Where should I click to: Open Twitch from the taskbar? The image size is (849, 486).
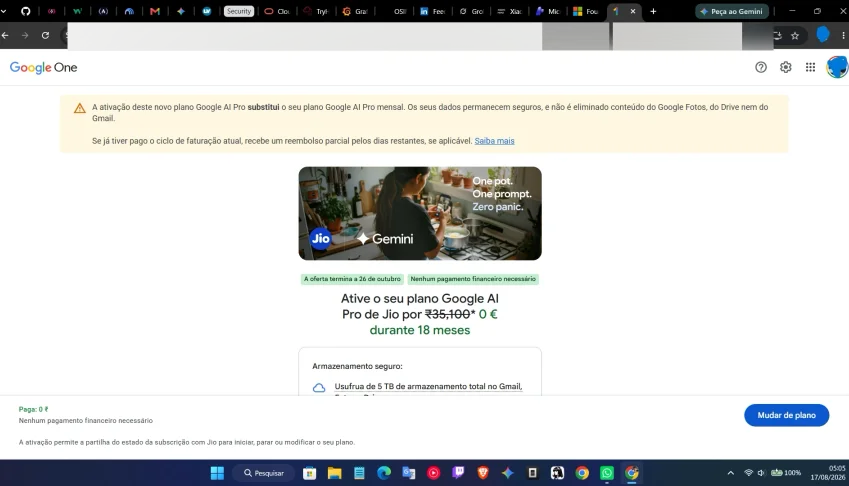(x=458, y=473)
